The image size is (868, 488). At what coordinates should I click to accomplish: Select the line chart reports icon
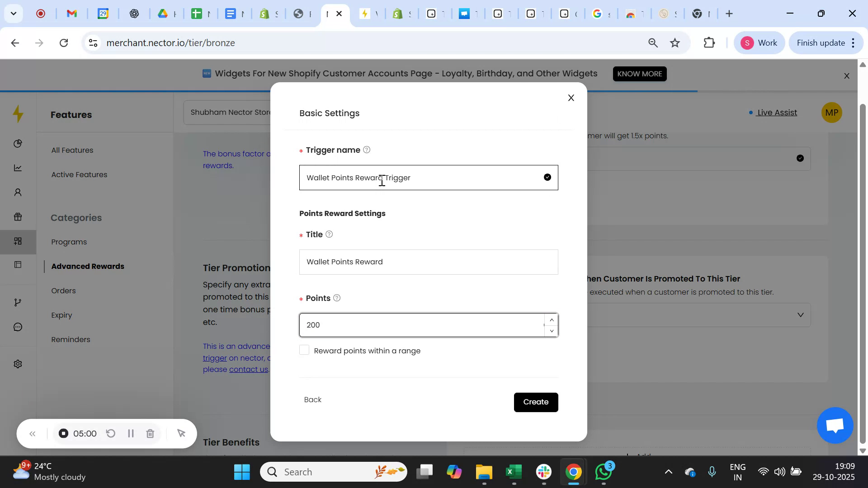tap(18, 168)
